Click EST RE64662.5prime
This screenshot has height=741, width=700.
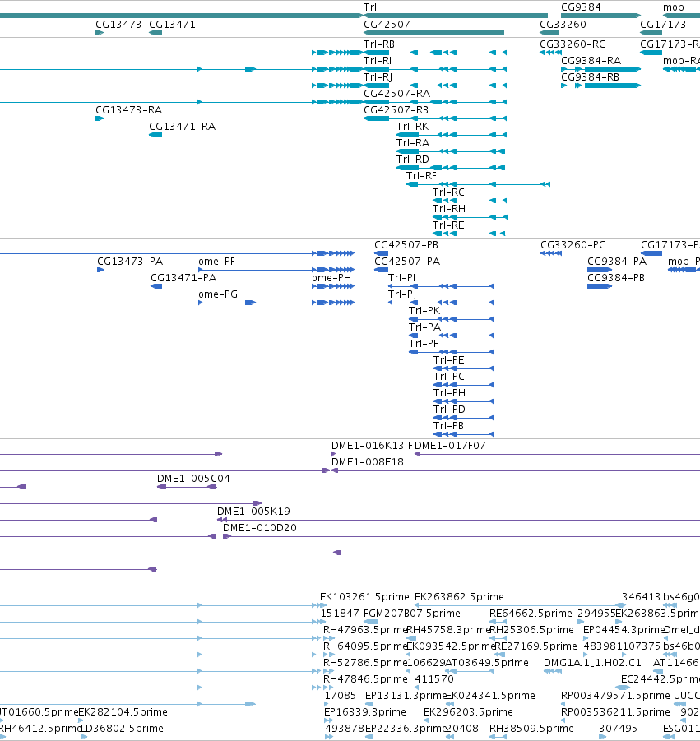[x=531, y=614]
